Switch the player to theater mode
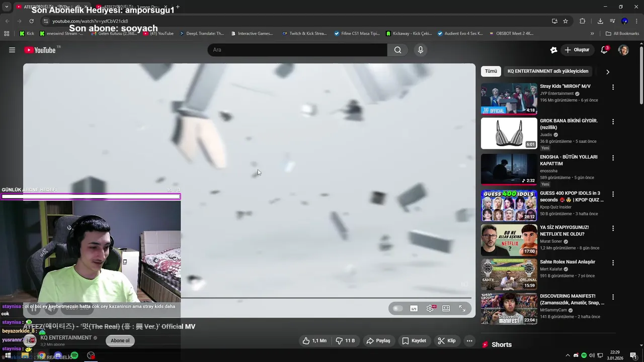Image resolution: width=644 pixels, height=362 pixels. click(x=446, y=308)
